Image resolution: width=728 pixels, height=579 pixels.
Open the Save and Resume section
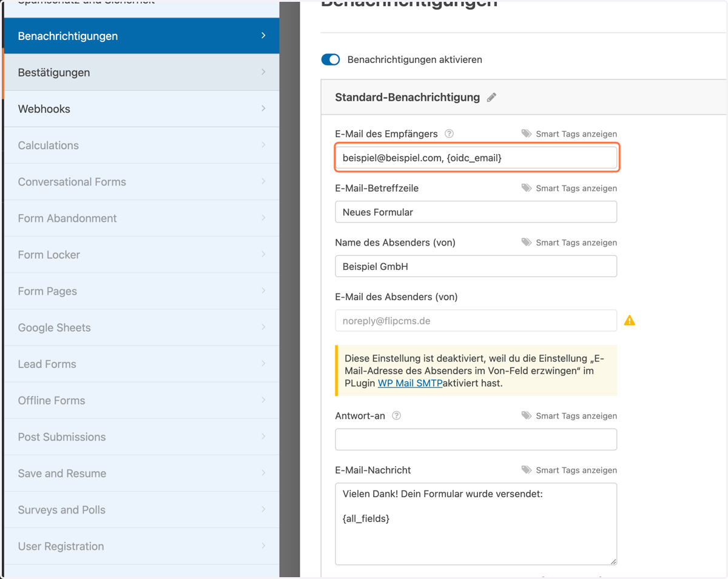point(141,473)
